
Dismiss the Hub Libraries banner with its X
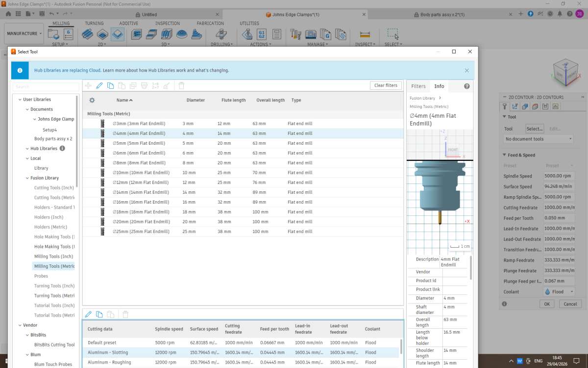click(467, 70)
